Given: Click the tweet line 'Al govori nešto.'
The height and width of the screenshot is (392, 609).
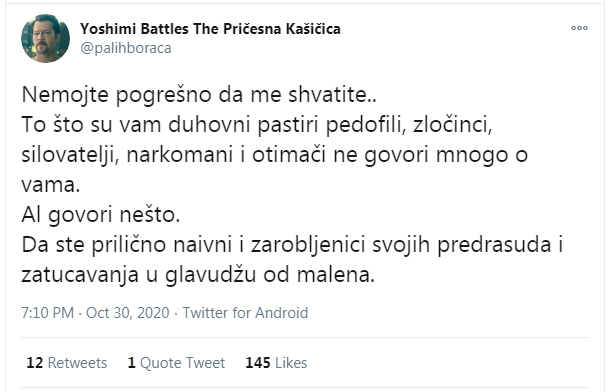Looking at the screenshot, I should tap(101, 215).
